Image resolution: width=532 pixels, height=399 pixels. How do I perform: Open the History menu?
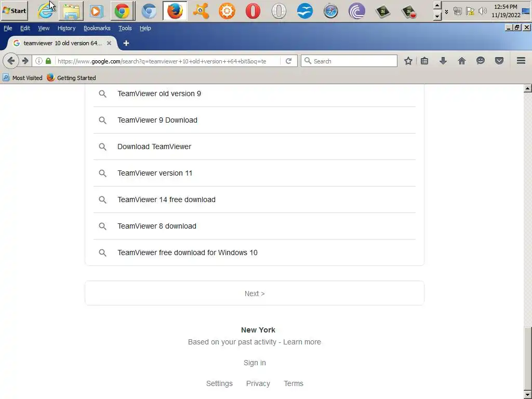pos(66,28)
